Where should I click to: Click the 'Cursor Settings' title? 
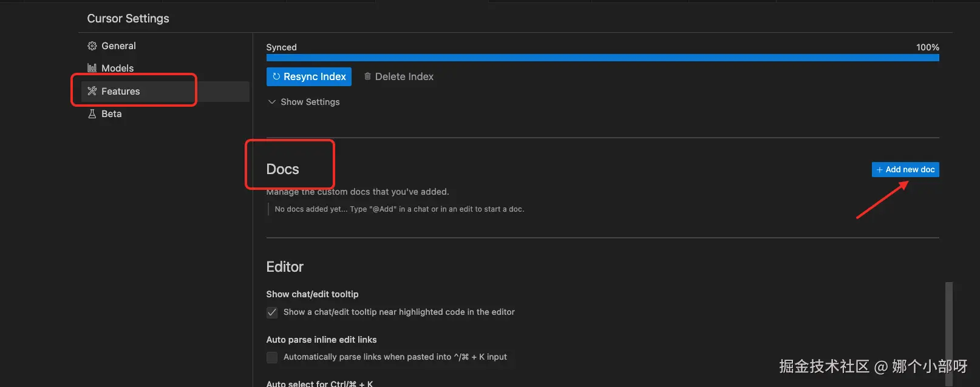tap(128, 19)
